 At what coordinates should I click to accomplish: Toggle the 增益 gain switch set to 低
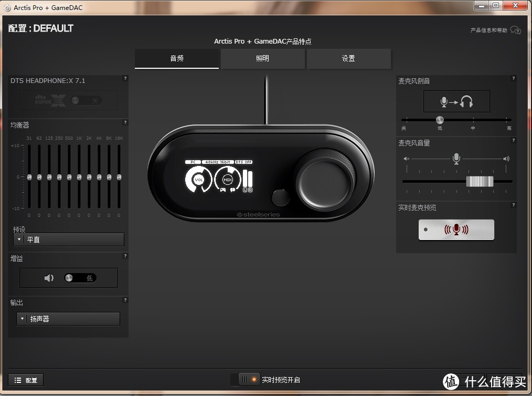80,278
